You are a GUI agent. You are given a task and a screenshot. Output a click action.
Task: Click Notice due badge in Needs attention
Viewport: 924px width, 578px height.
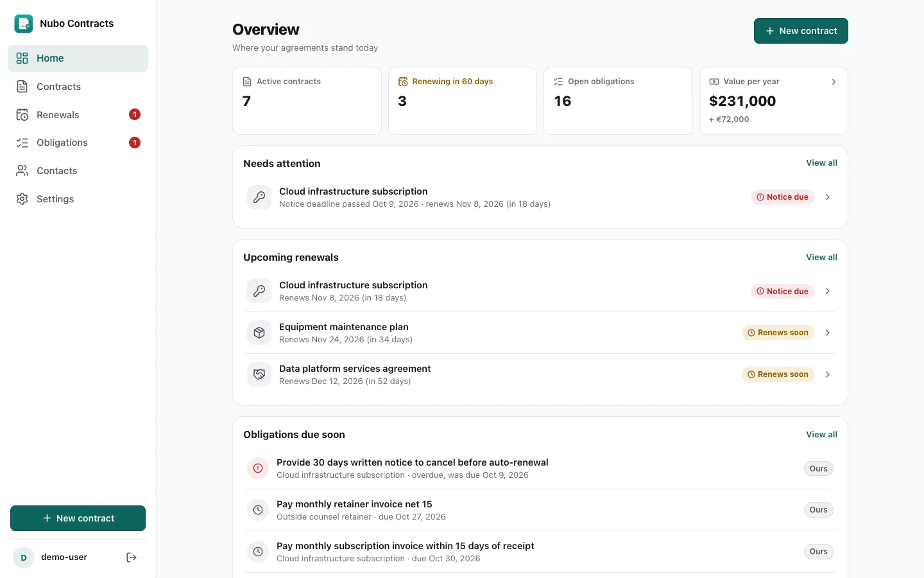point(782,197)
